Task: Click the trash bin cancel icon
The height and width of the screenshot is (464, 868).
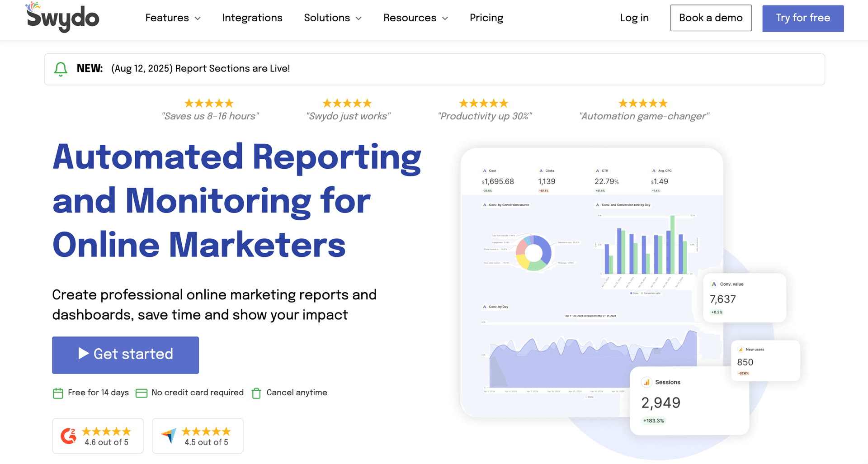Action: (x=256, y=393)
